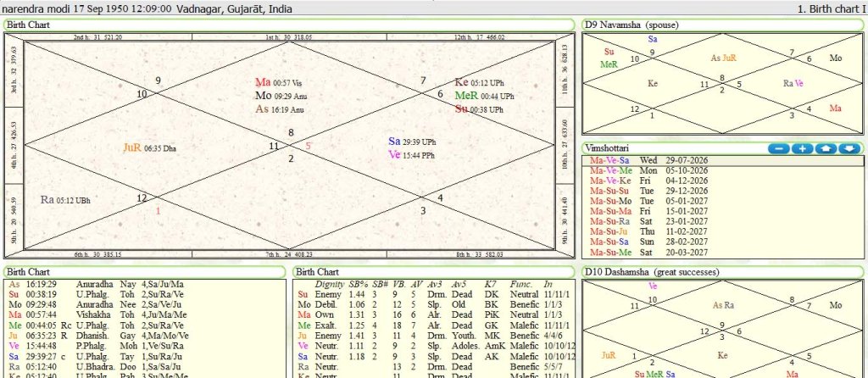Screen dimensions: 868x378
Task: Click the blue plus button in Vimshottari panel
Action: 802,149
